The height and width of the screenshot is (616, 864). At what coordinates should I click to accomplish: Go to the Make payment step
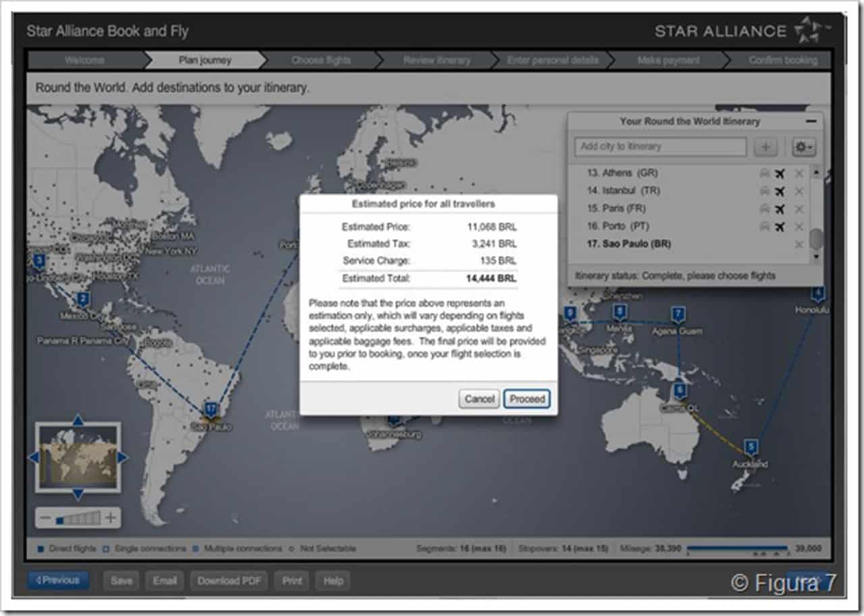[668, 60]
